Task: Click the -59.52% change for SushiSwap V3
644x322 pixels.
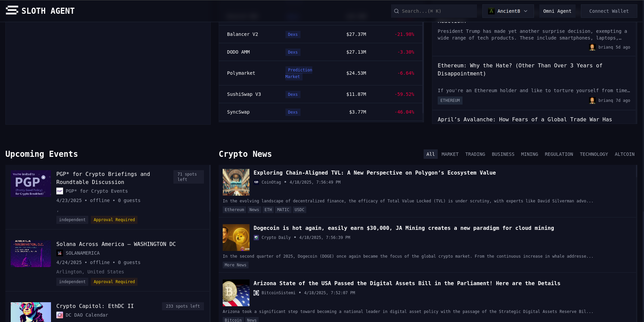Action: (405, 94)
